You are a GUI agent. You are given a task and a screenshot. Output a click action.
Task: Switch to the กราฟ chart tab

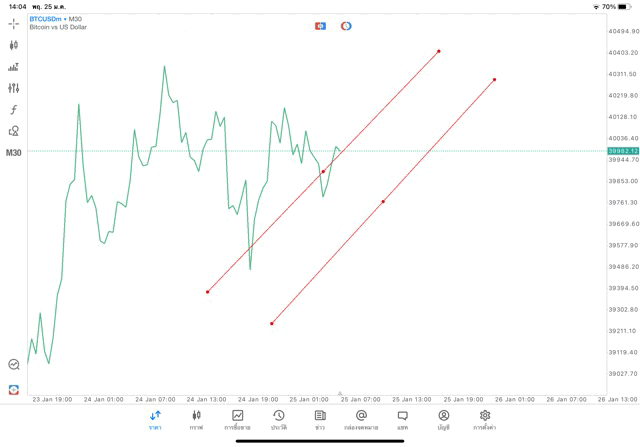[x=196, y=419]
